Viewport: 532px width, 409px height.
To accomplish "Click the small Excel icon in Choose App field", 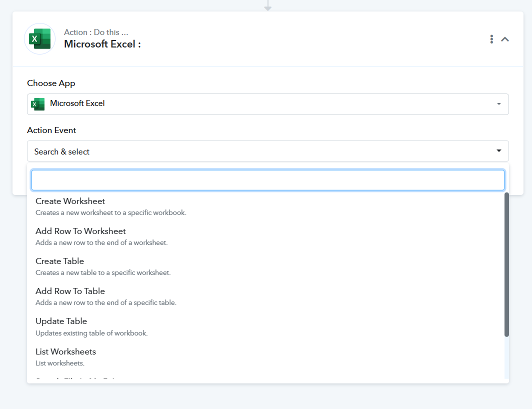I will coord(37,104).
